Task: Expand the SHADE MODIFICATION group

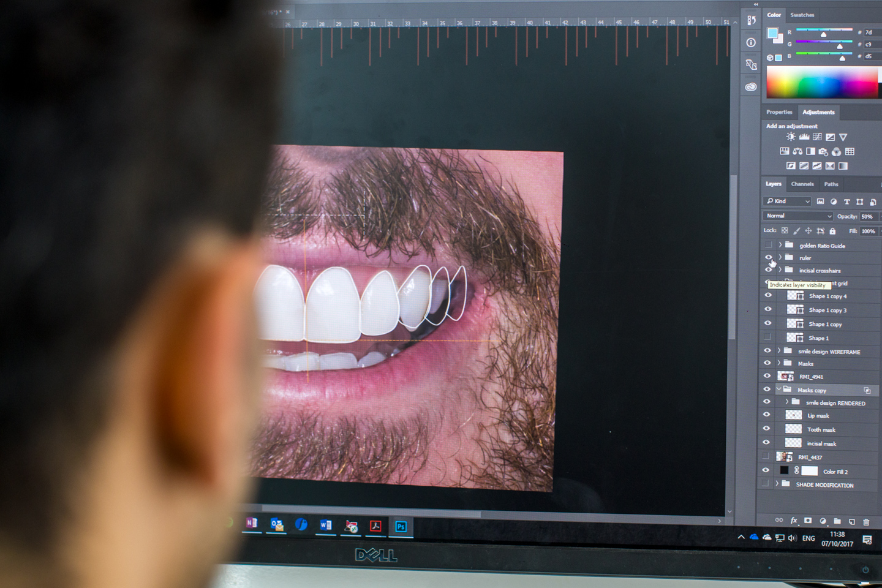Action: 777,484
